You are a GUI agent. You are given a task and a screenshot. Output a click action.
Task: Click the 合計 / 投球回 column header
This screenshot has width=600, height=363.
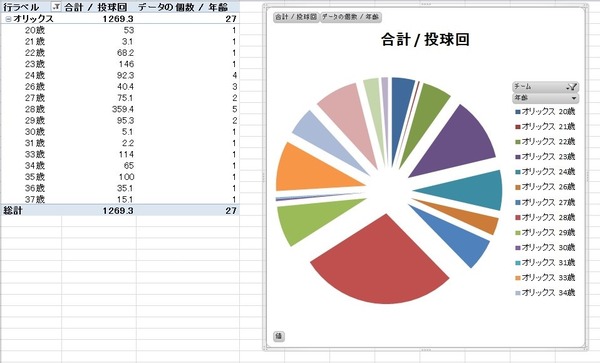(x=96, y=7)
